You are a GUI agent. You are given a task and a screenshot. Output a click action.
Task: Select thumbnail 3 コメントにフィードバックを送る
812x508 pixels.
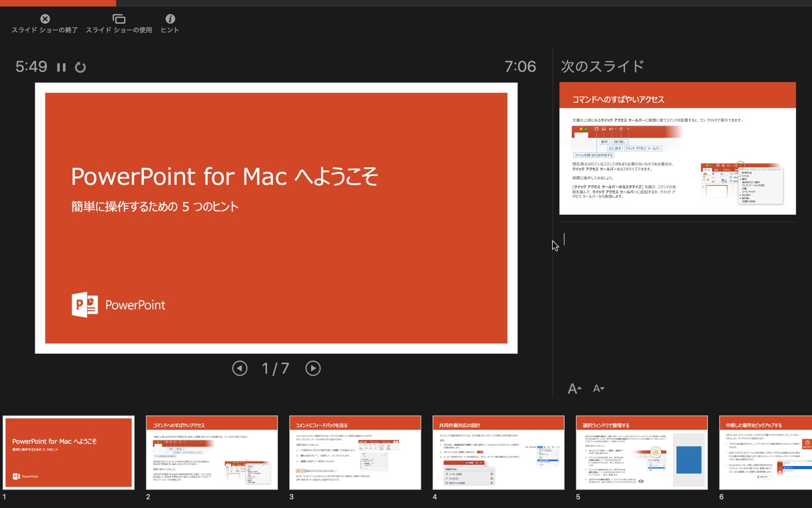click(355, 452)
